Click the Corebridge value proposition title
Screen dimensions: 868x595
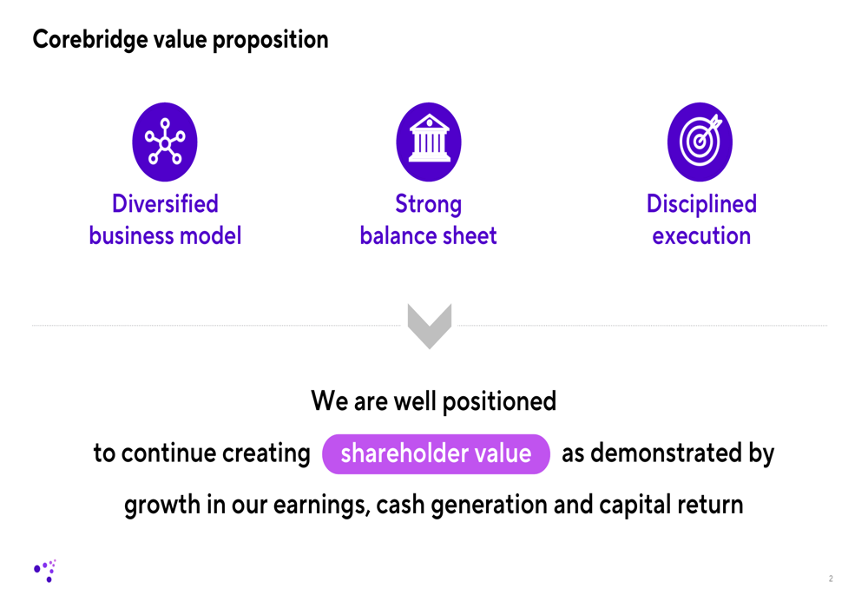point(181,40)
